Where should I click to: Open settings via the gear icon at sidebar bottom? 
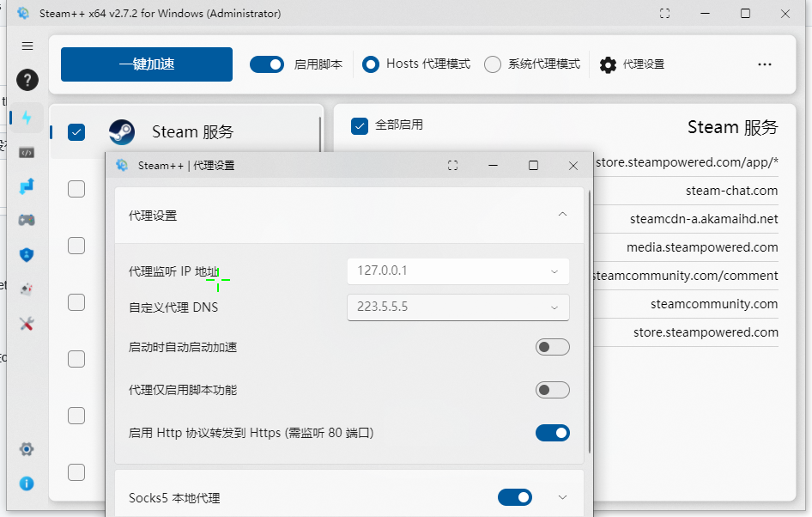pos(27,449)
